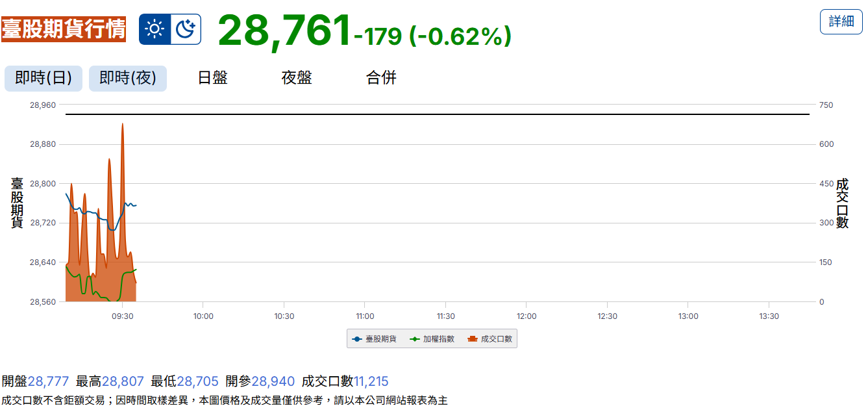The height and width of the screenshot is (406, 868).
Task: Select the 即時(夜) tab
Action: 128,79
